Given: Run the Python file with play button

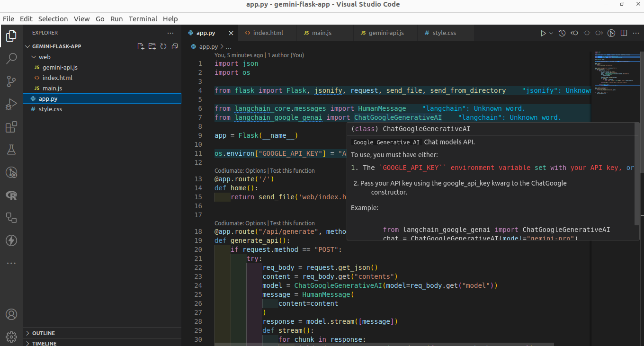Looking at the screenshot, I should point(543,33).
